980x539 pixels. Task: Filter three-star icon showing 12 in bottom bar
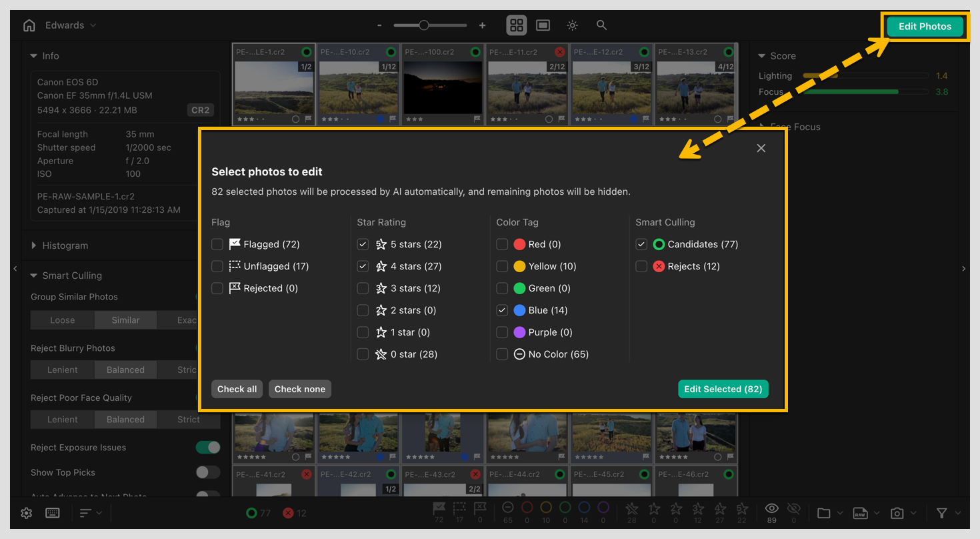click(x=698, y=512)
